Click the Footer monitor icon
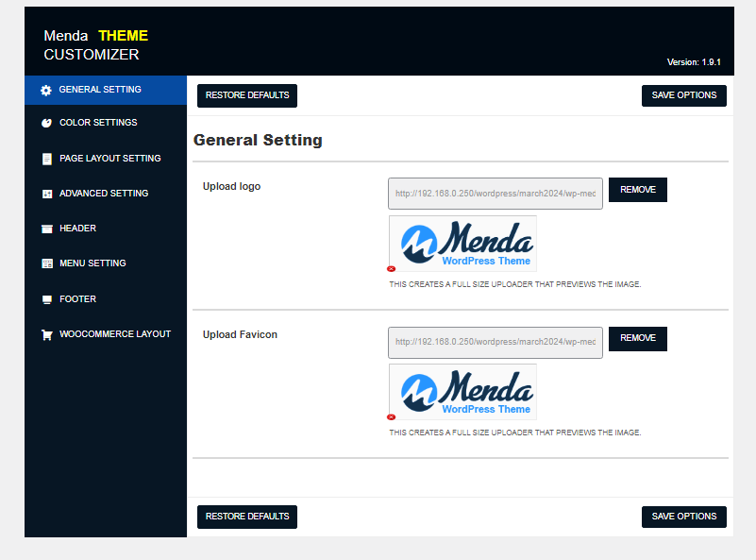Screen dimensions: 756x560 (46, 299)
